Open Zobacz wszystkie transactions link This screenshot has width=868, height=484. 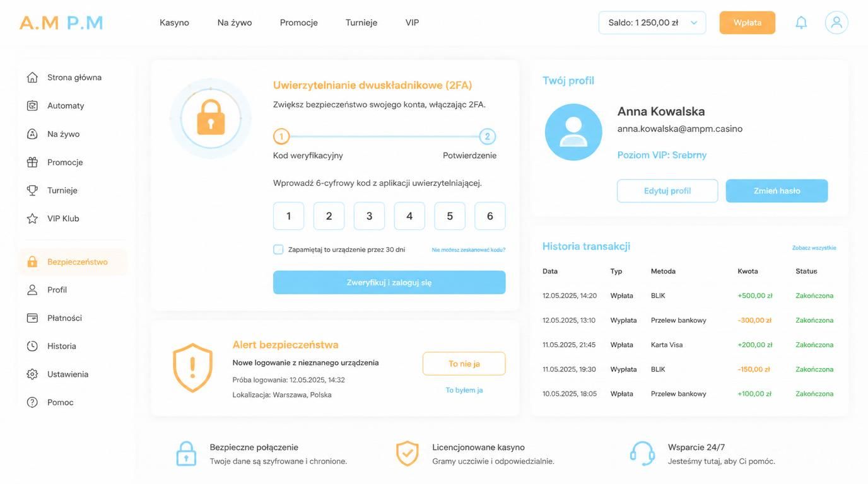tap(814, 248)
